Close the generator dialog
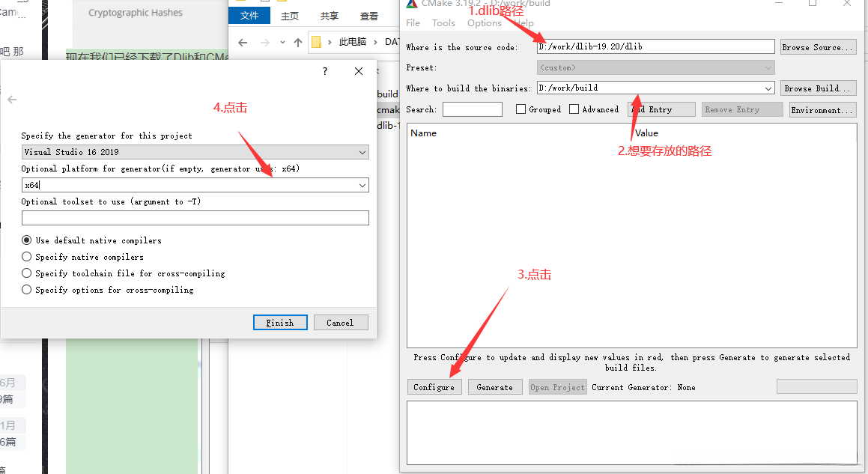This screenshot has width=868, height=474. pyautogui.click(x=359, y=71)
